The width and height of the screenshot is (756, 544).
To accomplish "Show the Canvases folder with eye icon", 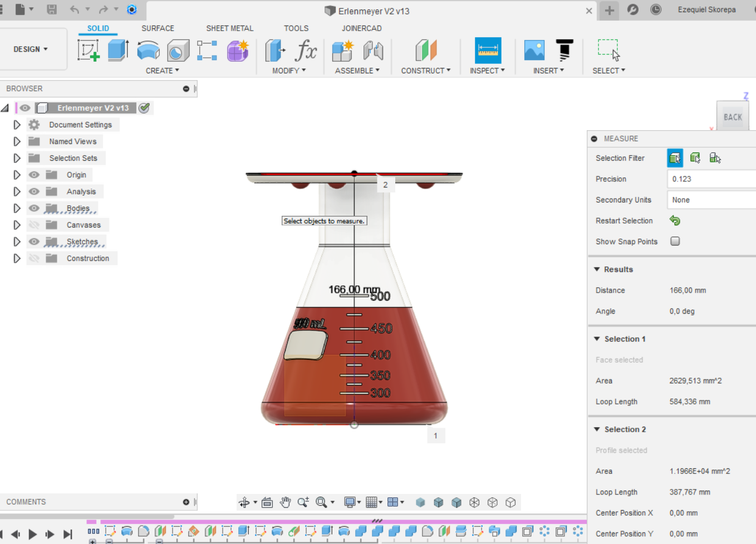I will coord(34,225).
